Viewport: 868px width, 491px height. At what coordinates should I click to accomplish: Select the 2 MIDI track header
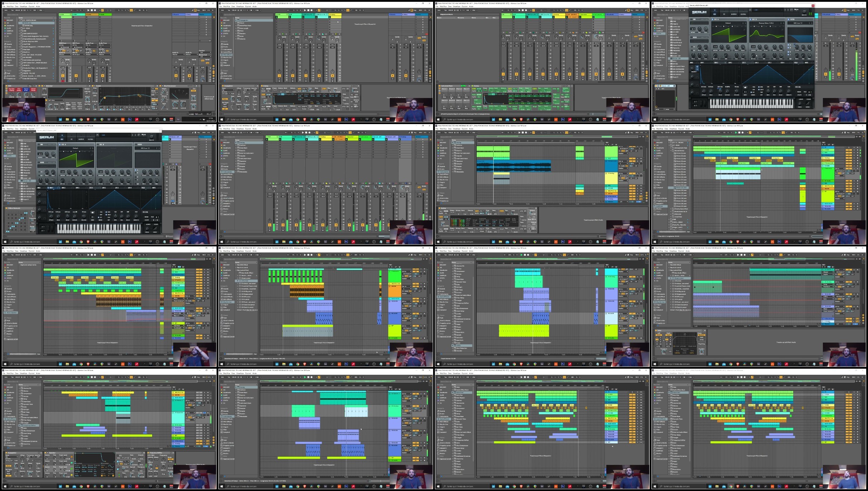pos(79,14)
